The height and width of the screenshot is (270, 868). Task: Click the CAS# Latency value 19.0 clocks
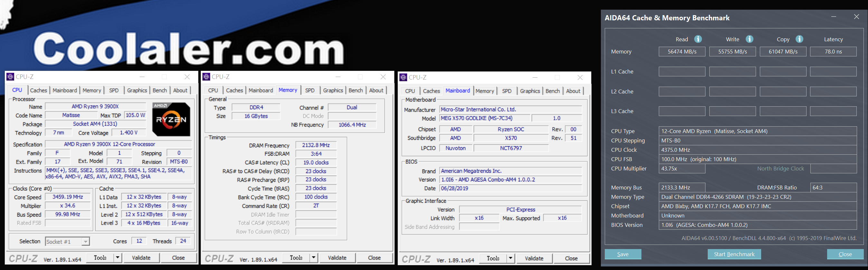[x=316, y=162]
